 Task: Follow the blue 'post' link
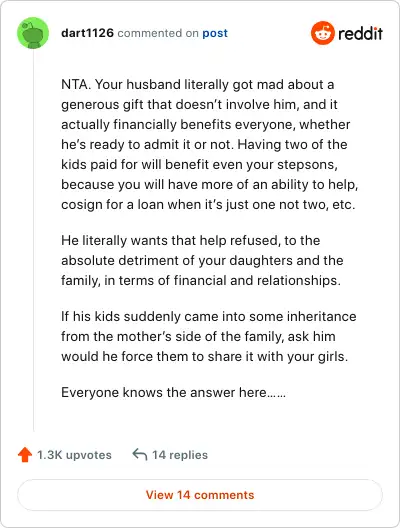click(215, 33)
